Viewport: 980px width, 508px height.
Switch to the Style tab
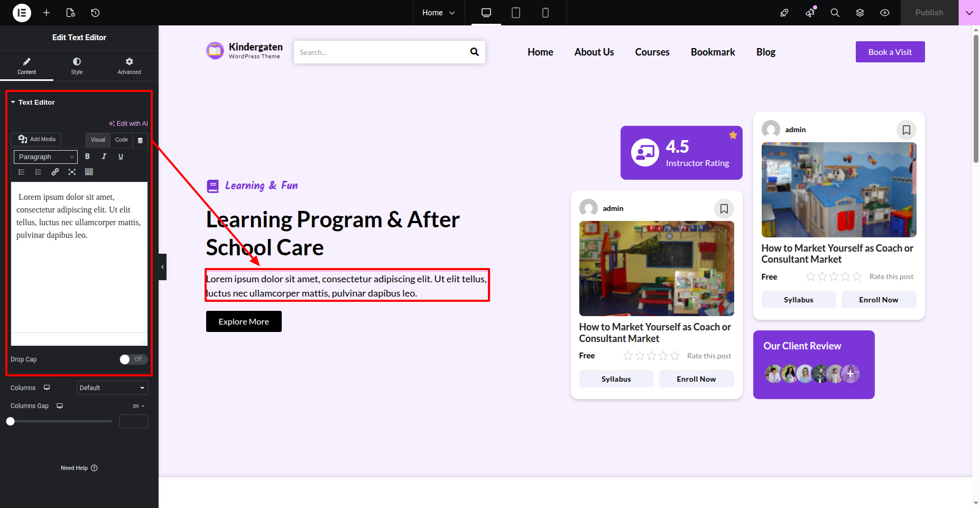coord(77,66)
